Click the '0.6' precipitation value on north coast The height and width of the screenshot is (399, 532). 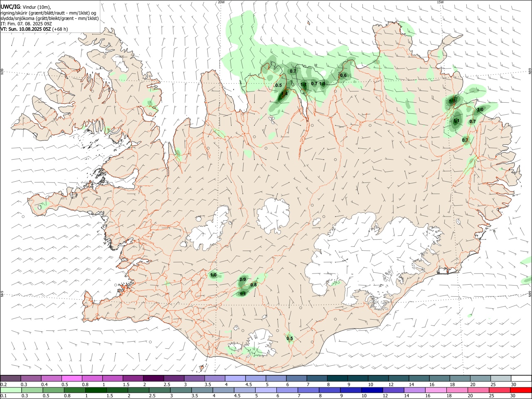[x=343, y=75]
